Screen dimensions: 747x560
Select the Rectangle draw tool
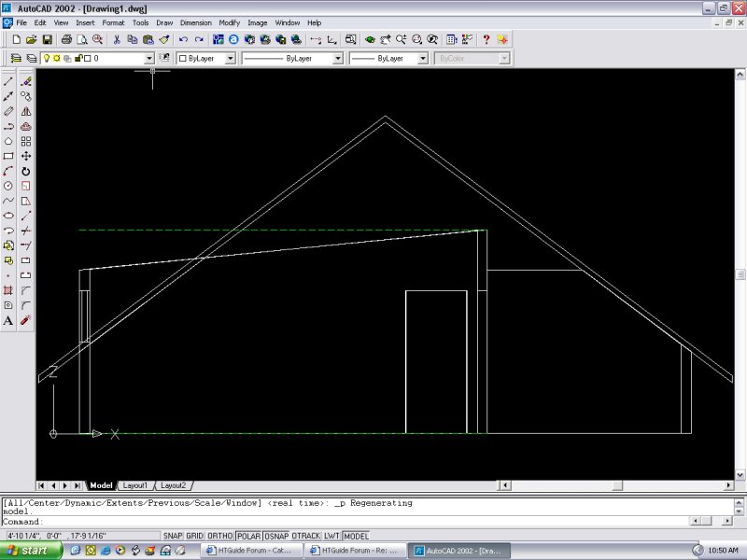pos(8,156)
